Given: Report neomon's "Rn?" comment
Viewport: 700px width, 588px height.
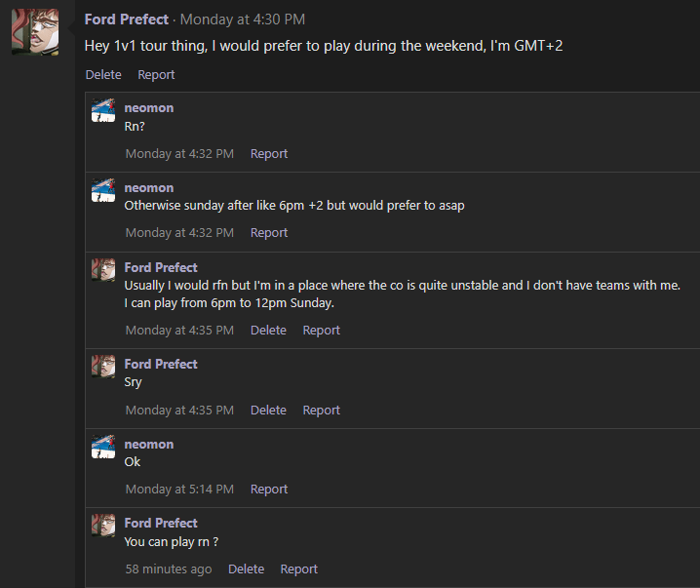Looking at the screenshot, I should coord(269,154).
